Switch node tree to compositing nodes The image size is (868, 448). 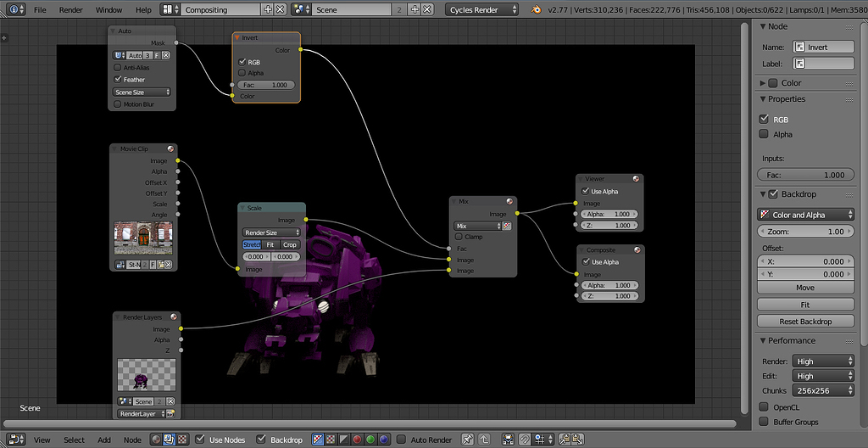click(169, 440)
